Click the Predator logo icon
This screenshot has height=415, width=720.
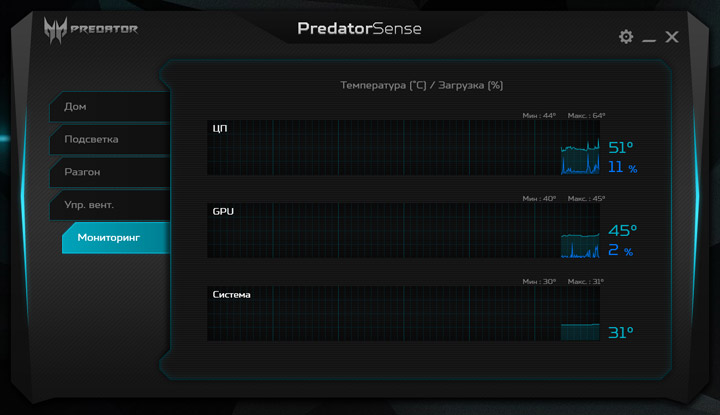pos(54,29)
